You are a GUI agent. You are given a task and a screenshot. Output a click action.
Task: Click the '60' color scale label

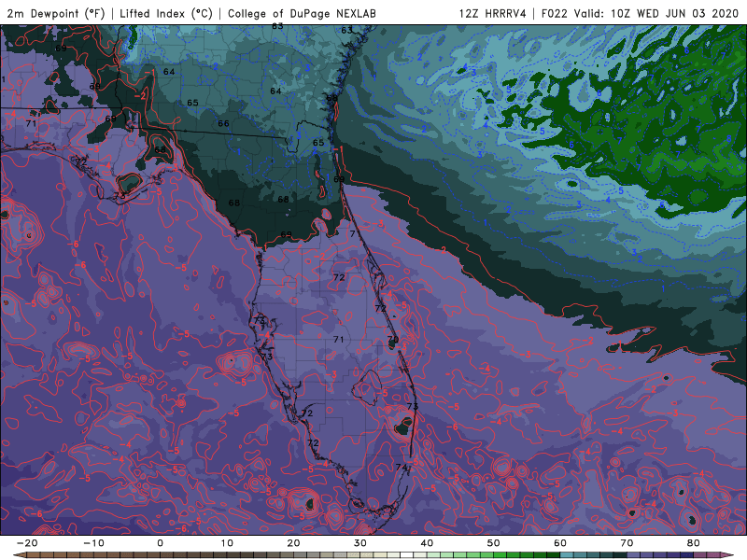pyautogui.click(x=560, y=543)
